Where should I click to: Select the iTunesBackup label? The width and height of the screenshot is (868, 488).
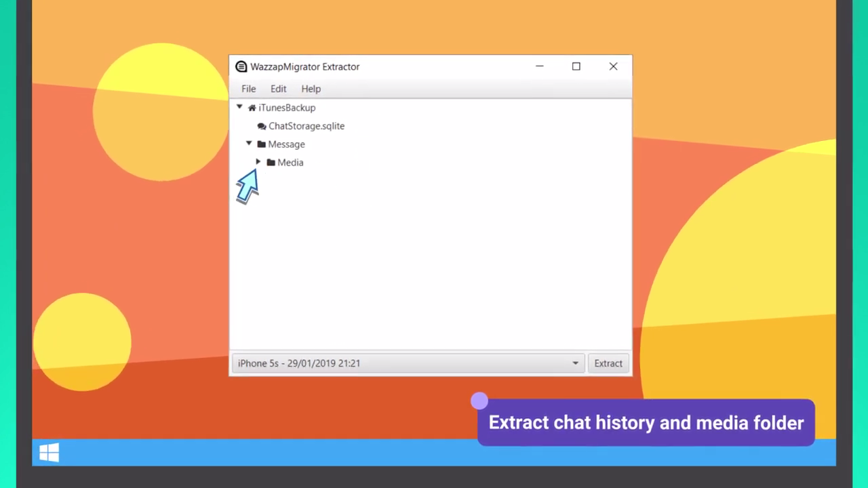coord(287,108)
